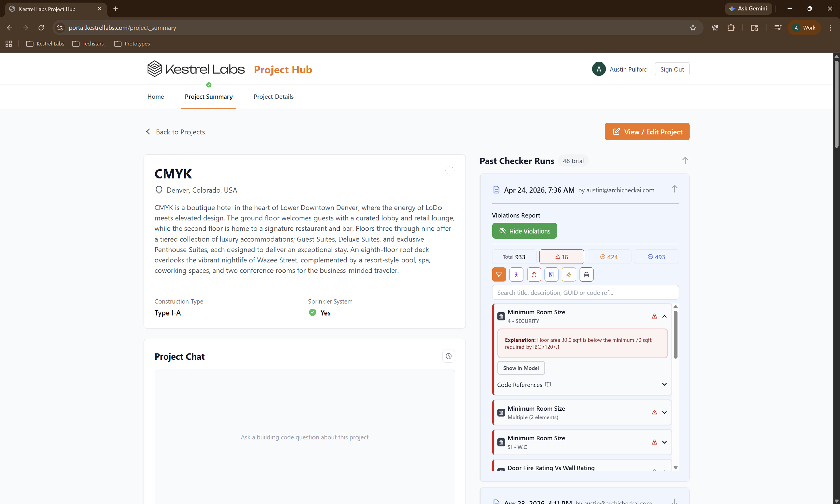Open the browser Extensions puzzle icon
This screenshot has width=840, height=504.
click(x=731, y=28)
